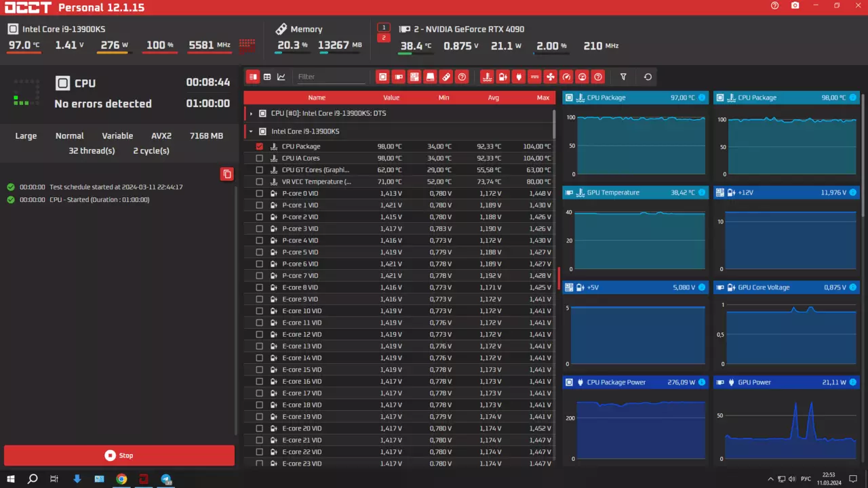Screen dimensions: 868x488
Task: Expand the CPU [#0] DTS group
Action: [252, 113]
